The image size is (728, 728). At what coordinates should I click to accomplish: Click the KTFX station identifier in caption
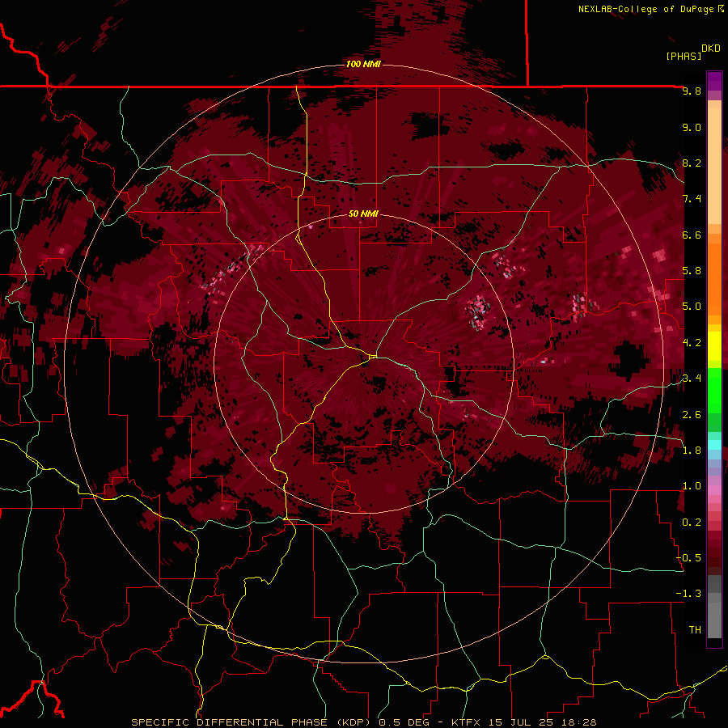coord(467,722)
